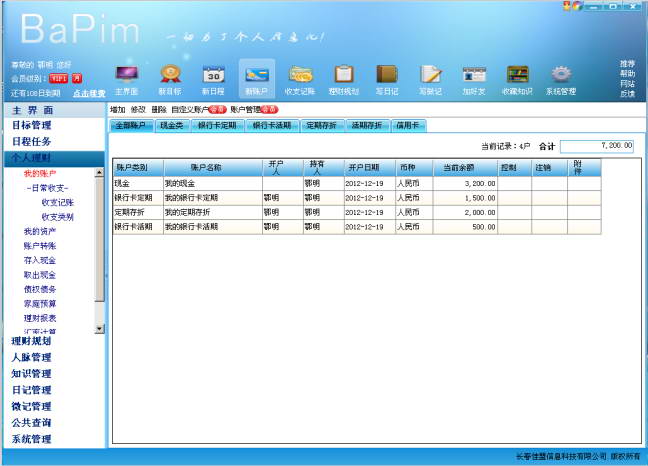Screen dimensions: 648x466
Task: Expand the 主界面 sidebar section
Action: point(55,110)
